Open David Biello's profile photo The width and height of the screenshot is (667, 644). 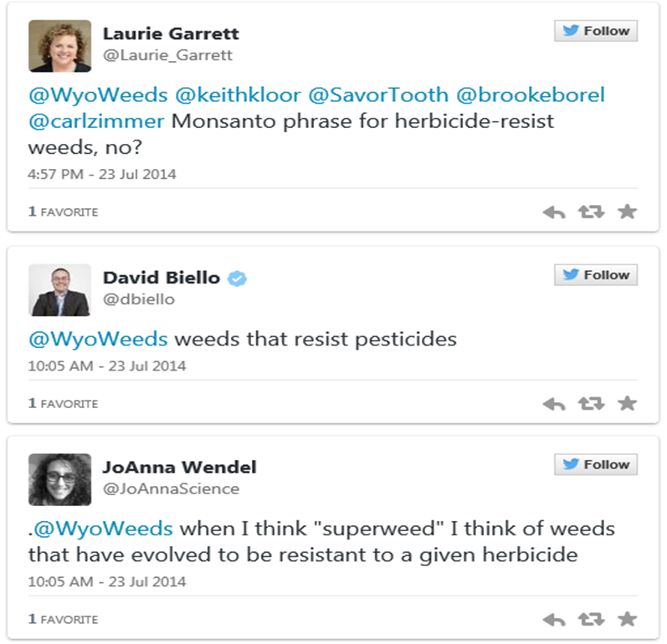pos(59,290)
